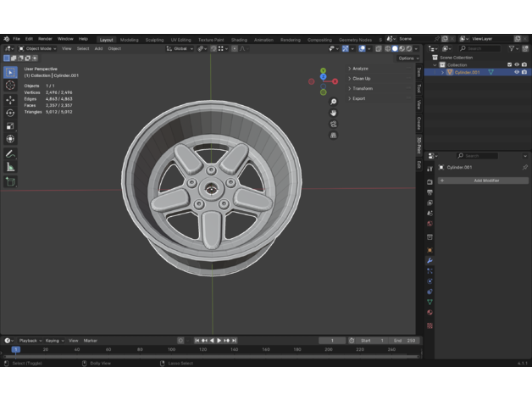Click the Add Modifier button

click(x=485, y=181)
